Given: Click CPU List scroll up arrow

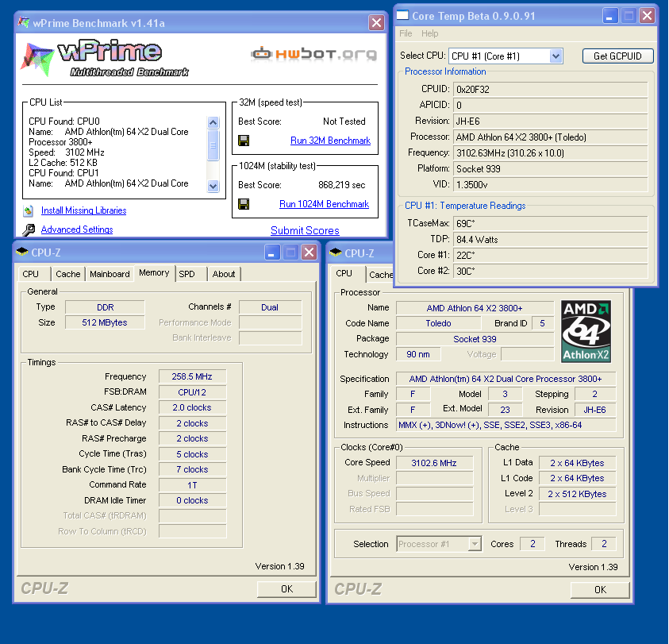Looking at the screenshot, I should 213,123.
